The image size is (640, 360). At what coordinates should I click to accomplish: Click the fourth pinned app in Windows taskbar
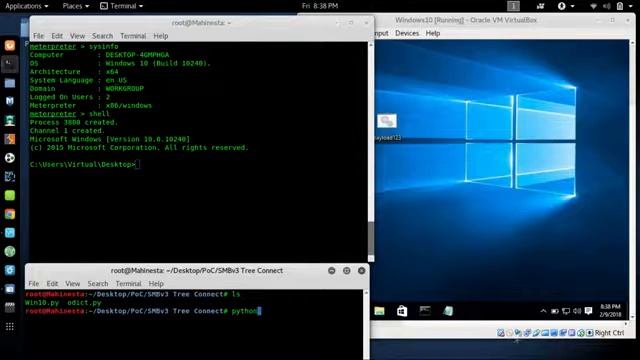click(x=448, y=311)
